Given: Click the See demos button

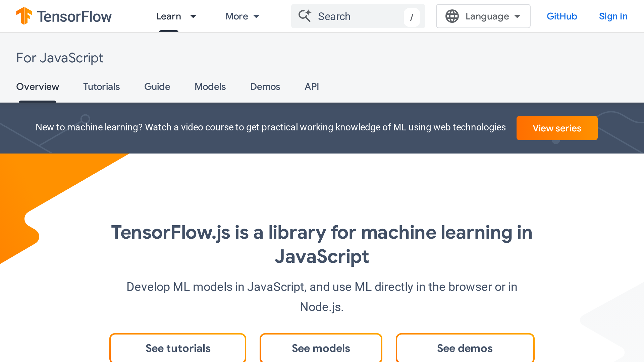Looking at the screenshot, I should (x=465, y=348).
